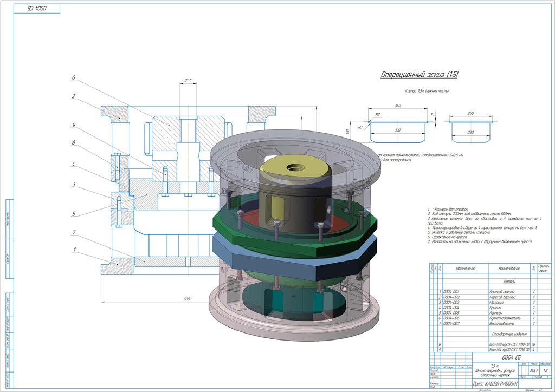Select the 360 dimension on the sketch

(397, 106)
